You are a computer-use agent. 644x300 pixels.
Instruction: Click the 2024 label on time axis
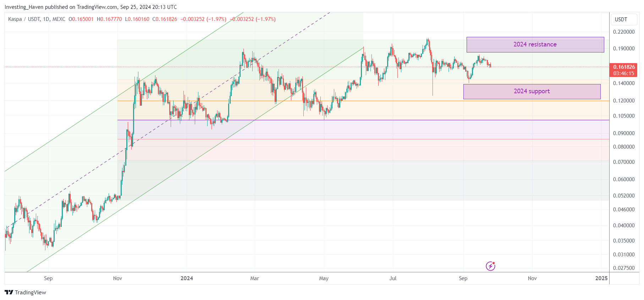click(x=187, y=278)
